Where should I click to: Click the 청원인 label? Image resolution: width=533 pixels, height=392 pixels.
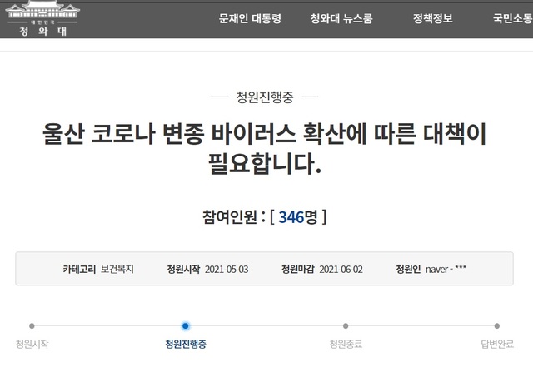pos(408,270)
